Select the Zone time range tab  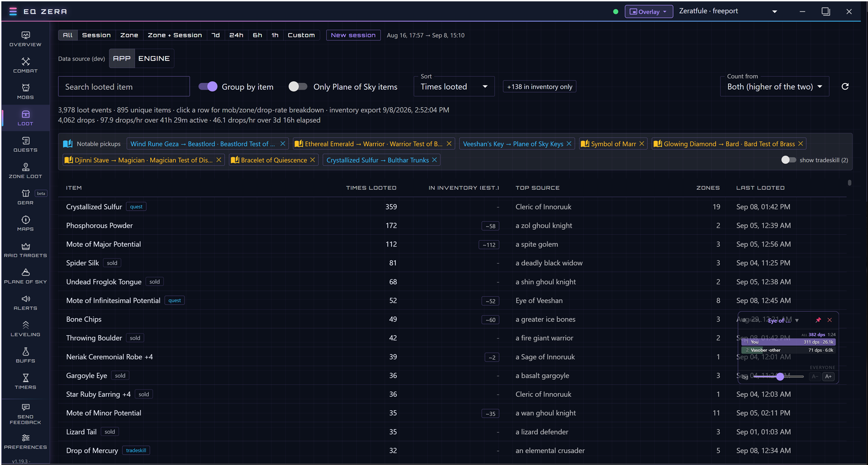129,35
